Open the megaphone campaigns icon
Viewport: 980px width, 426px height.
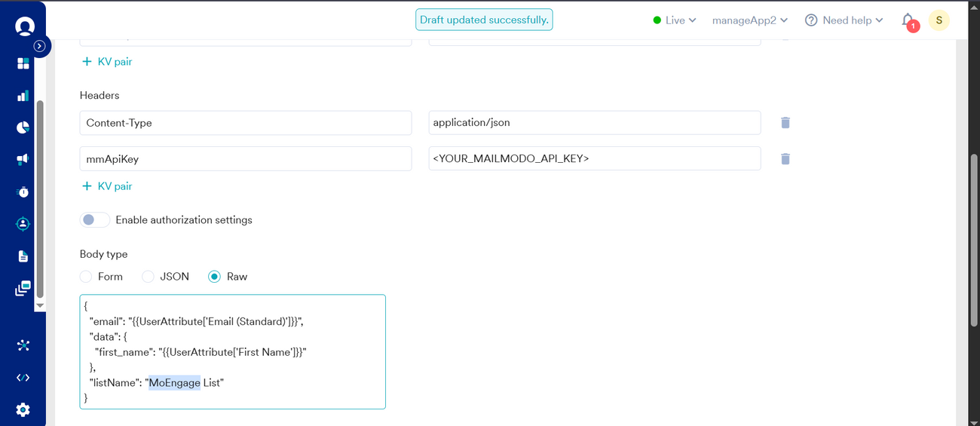point(23,159)
